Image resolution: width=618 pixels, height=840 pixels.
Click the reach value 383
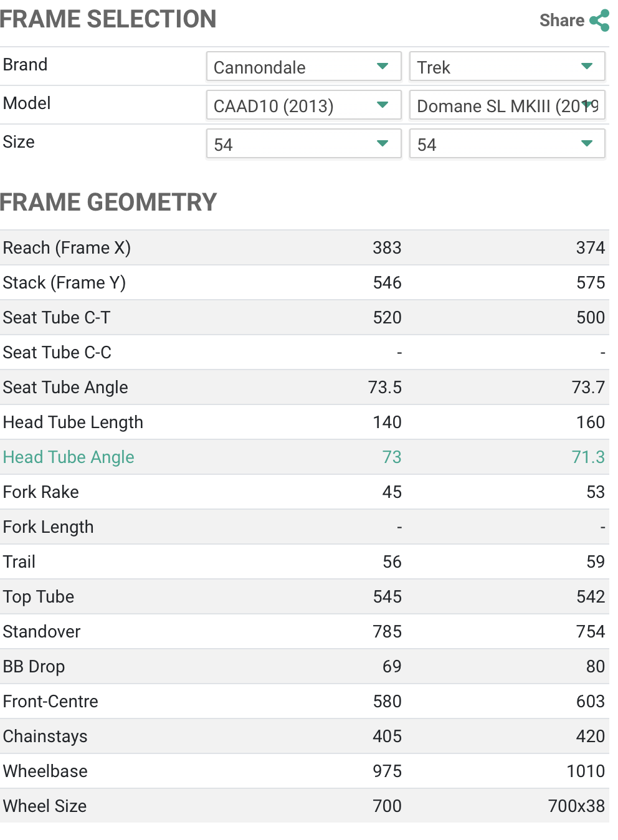387,248
